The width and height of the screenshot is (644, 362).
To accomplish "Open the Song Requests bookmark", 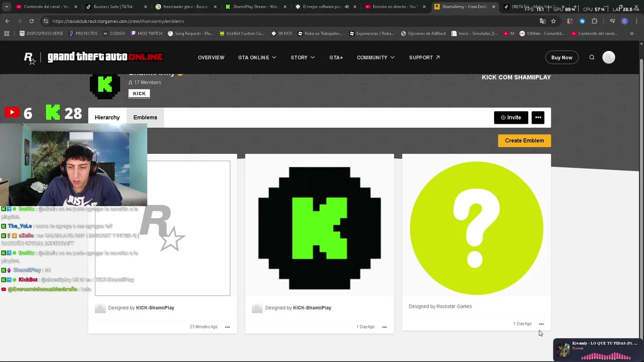I will click(190, 33).
